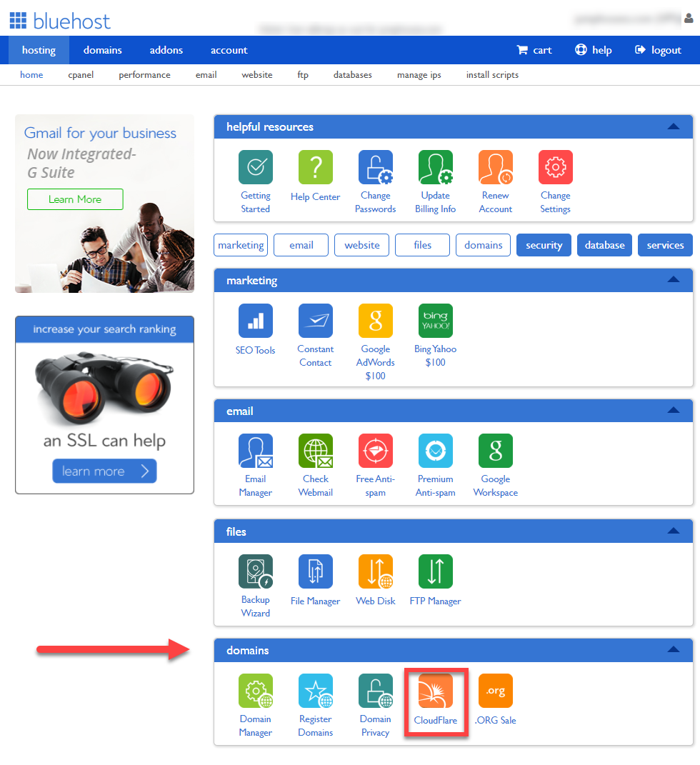Open the Help Center icon

(x=316, y=167)
